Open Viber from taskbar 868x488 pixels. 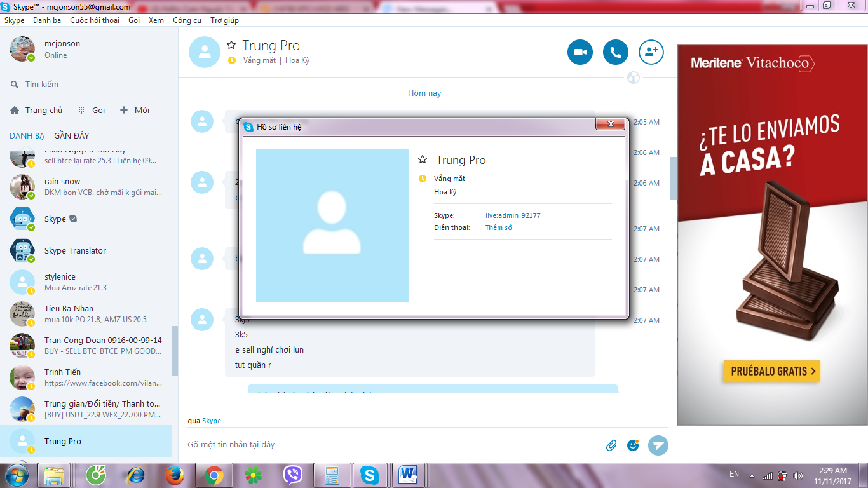(x=292, y=475)
